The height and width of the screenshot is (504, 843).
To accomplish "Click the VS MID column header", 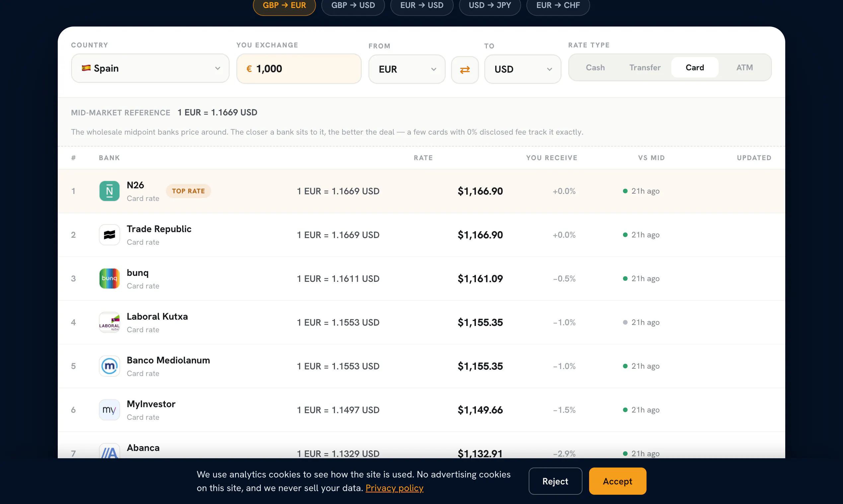I will click(x=651, y=157).
